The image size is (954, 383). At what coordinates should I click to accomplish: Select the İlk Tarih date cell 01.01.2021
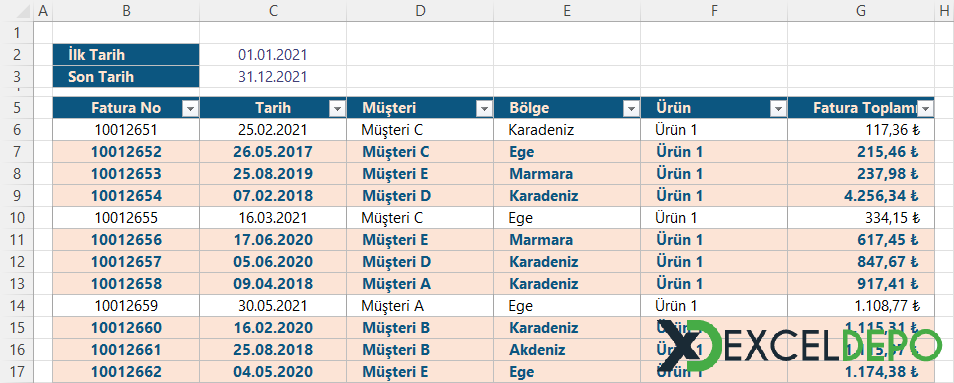click(273, 55)
